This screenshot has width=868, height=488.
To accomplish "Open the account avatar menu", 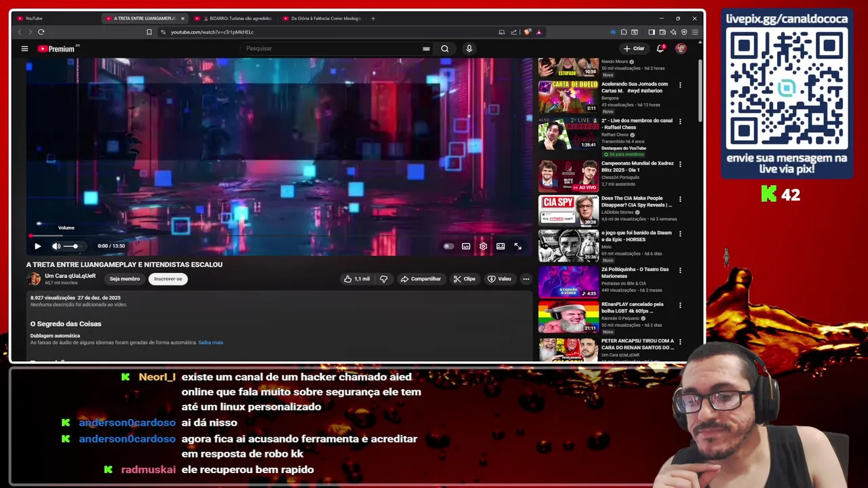I will point(681,49).
